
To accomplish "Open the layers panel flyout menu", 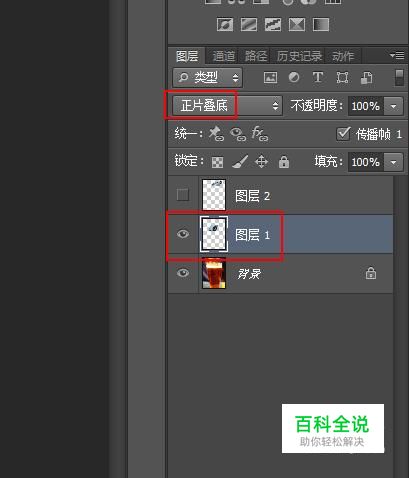I will (x=397, y=55).
